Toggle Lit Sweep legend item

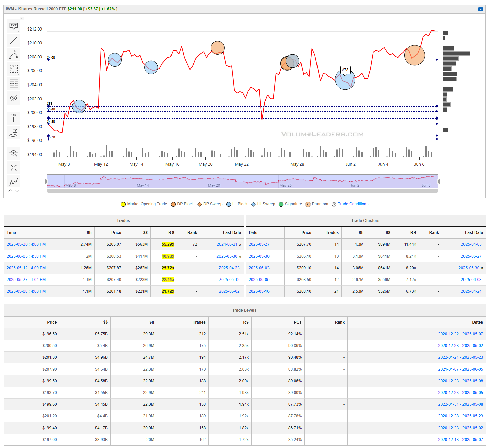pos(263,204)
